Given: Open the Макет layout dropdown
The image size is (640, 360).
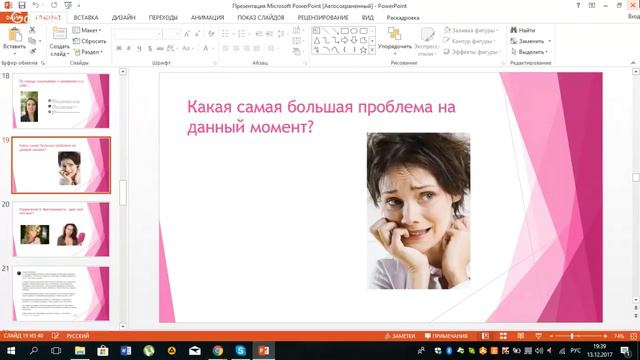Looking at the screenshot, I should coord(87,30).
